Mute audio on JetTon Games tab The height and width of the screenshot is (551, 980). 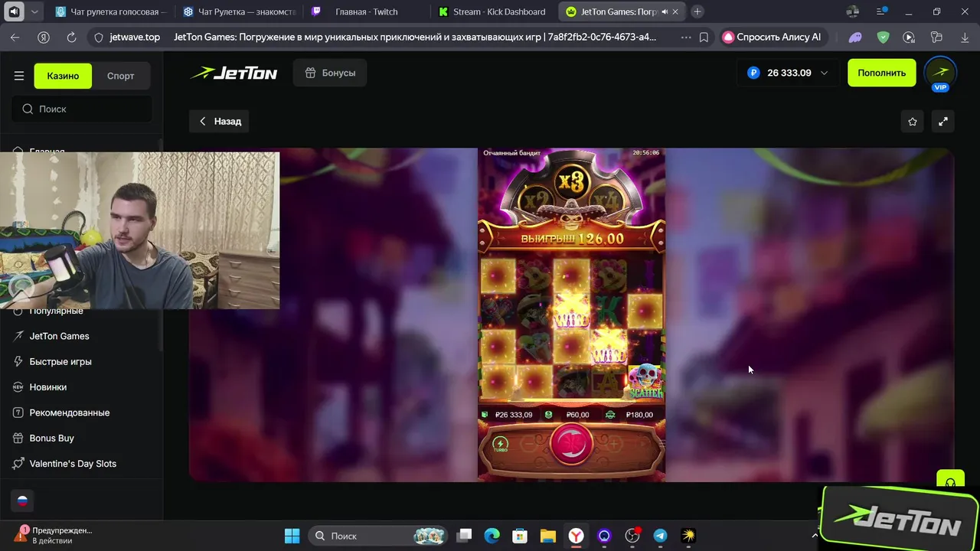coord(665,12)
